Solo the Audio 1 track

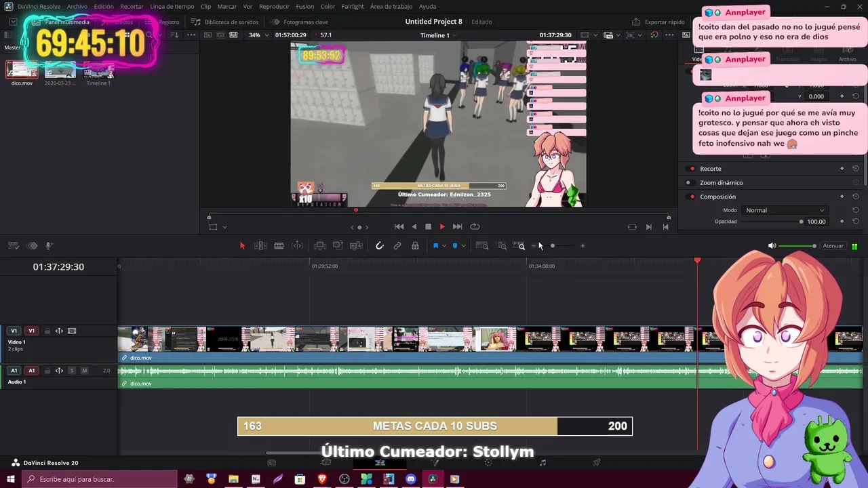(72, 371)
